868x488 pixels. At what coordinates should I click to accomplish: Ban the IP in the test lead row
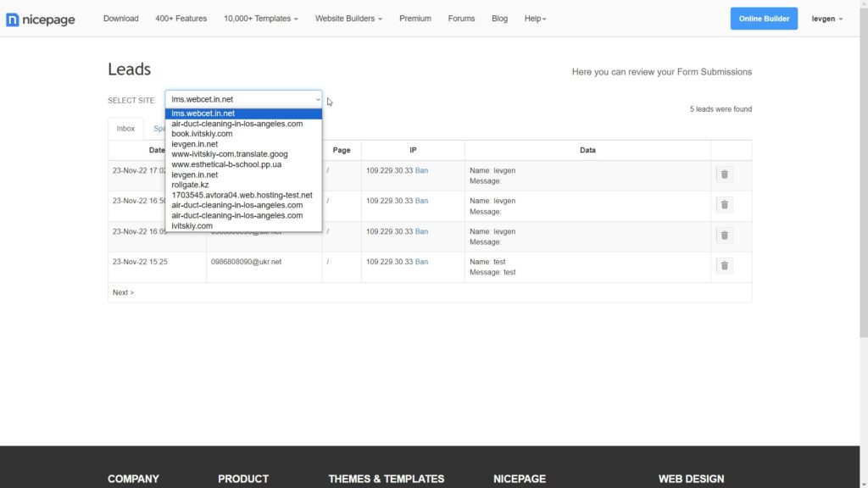click(421, 262)
